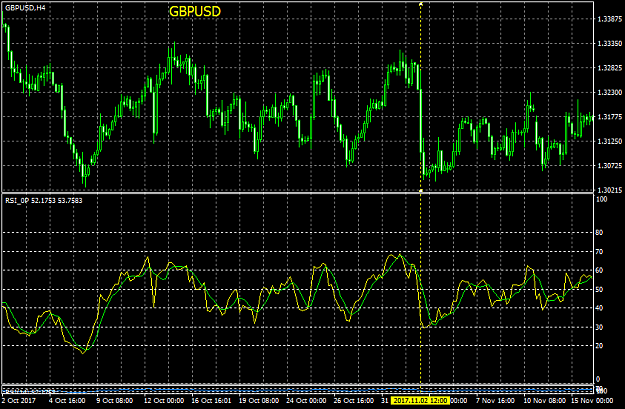Click price level 1.30215 on the axis
625x409 pixels.
[x=610, y=190]
